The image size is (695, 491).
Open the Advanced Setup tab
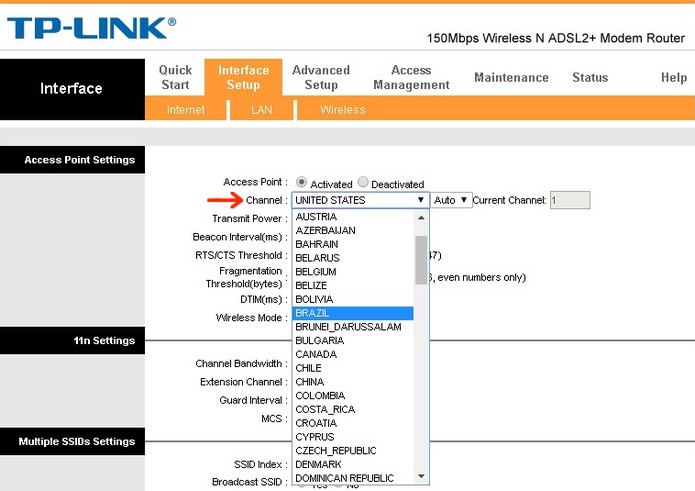click(321, 77)
